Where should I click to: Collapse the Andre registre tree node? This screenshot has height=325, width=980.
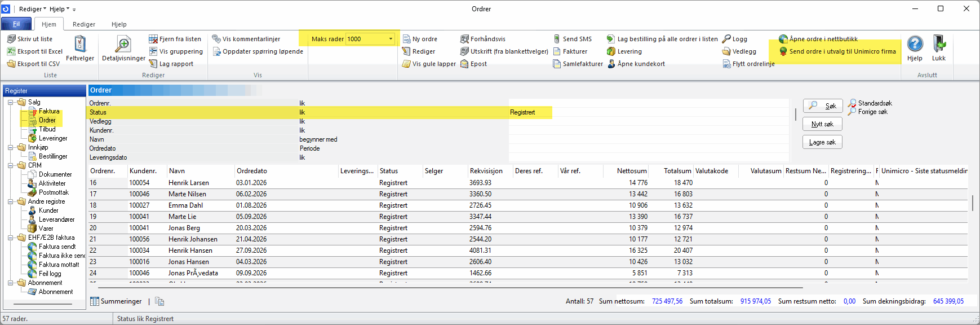tap(11, 201)
